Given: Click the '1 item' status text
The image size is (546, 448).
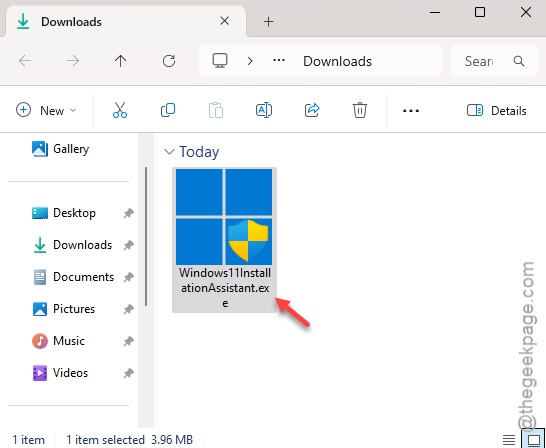Looking at the screenshot, I should (29, 440).
